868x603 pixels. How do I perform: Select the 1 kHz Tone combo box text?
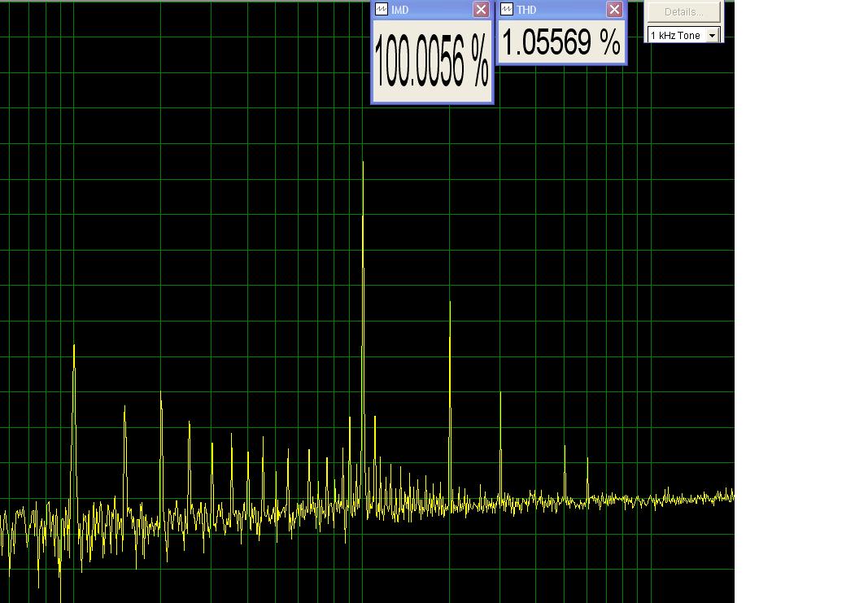click(x=676, y=36)
